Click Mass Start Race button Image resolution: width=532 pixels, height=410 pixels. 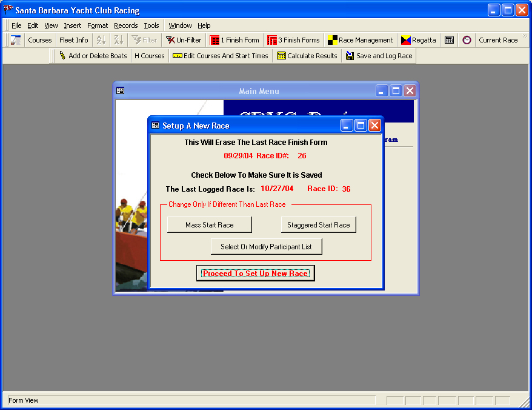pyautogui.click(x=209, y=225)
